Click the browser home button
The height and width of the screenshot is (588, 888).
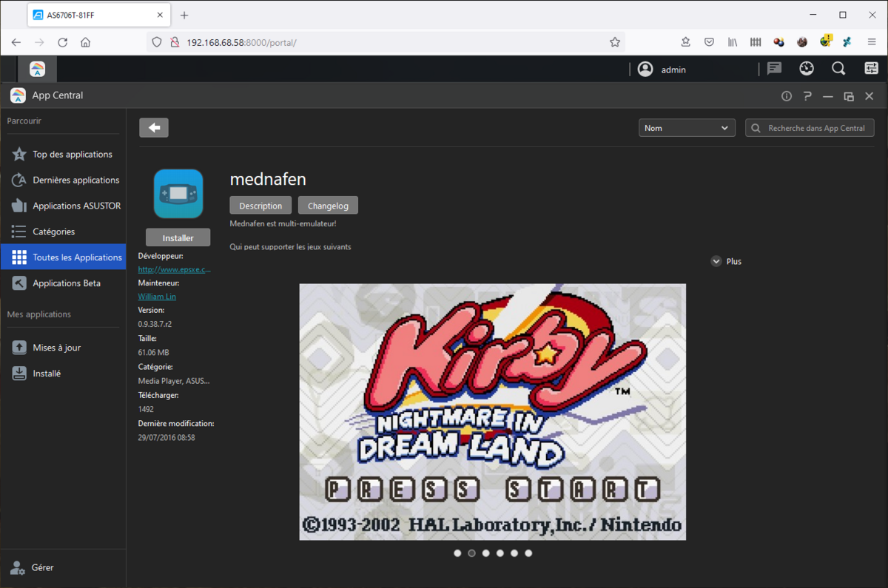tap(86, 42)
